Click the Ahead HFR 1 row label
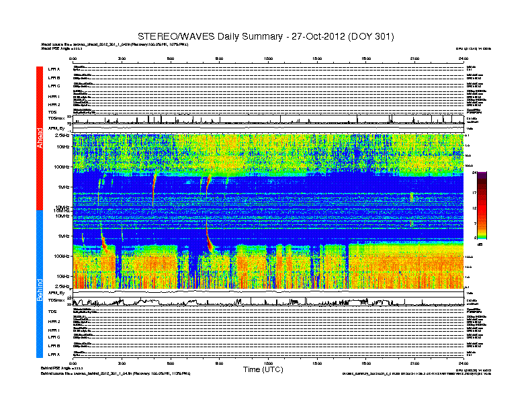532x411 pixels. point(54,96)
